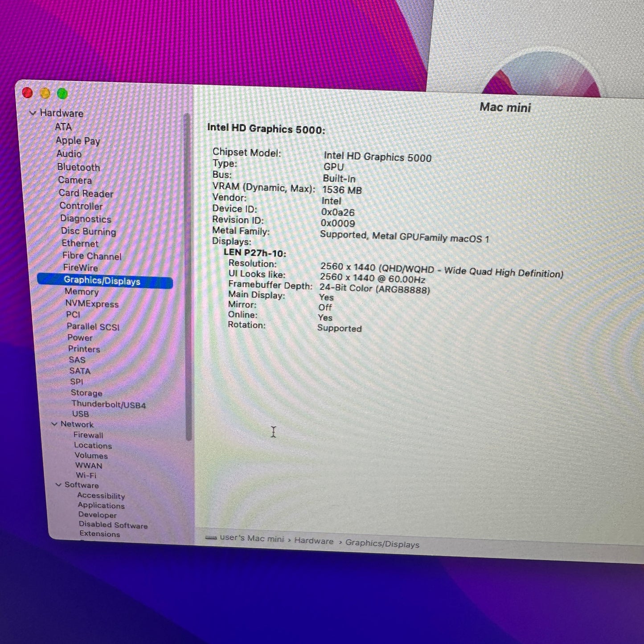This screenshot has width=644, height=644.
Task: Open Extensions under Software
Action: tap(99, 533)
